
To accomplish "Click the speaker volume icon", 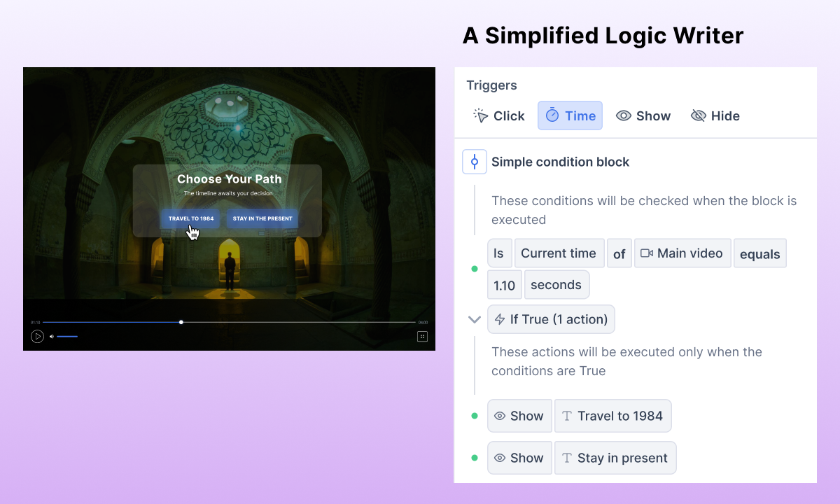I will pos(51,337).
